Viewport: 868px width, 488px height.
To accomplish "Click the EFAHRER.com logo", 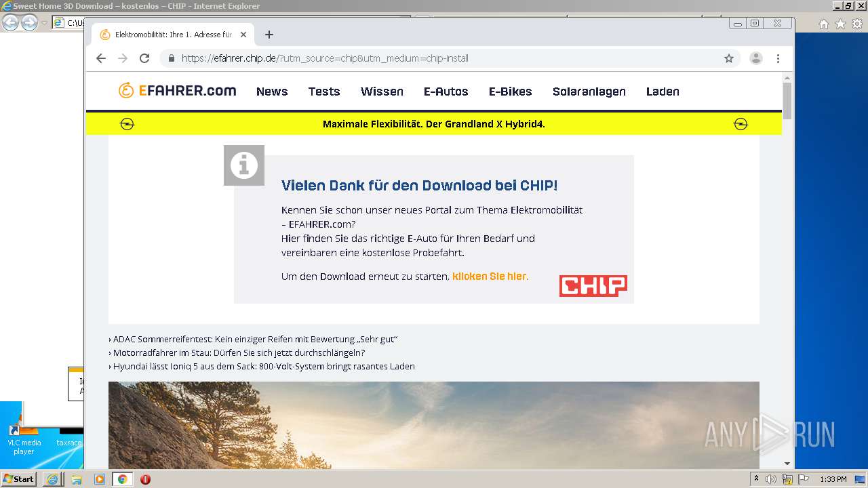I will (x=177, y=90).
